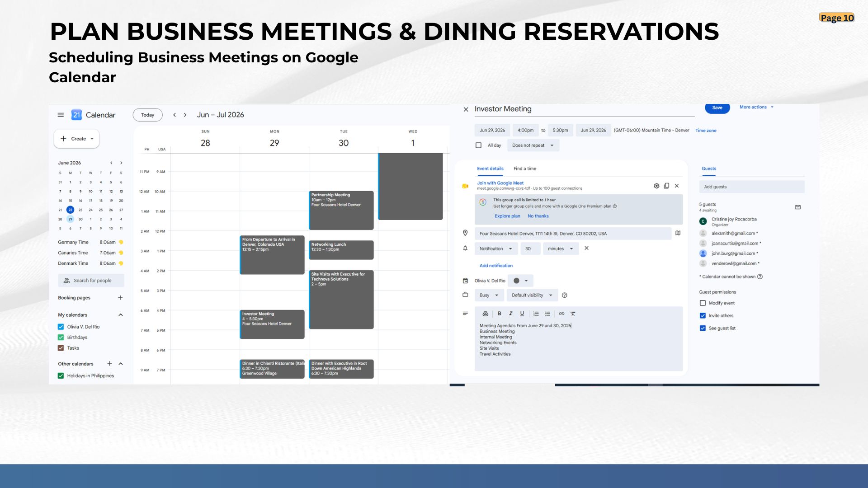The width and height of the screenshot is (868, 488).
Task: Insert a link in the description
Action: coord(561,314)
